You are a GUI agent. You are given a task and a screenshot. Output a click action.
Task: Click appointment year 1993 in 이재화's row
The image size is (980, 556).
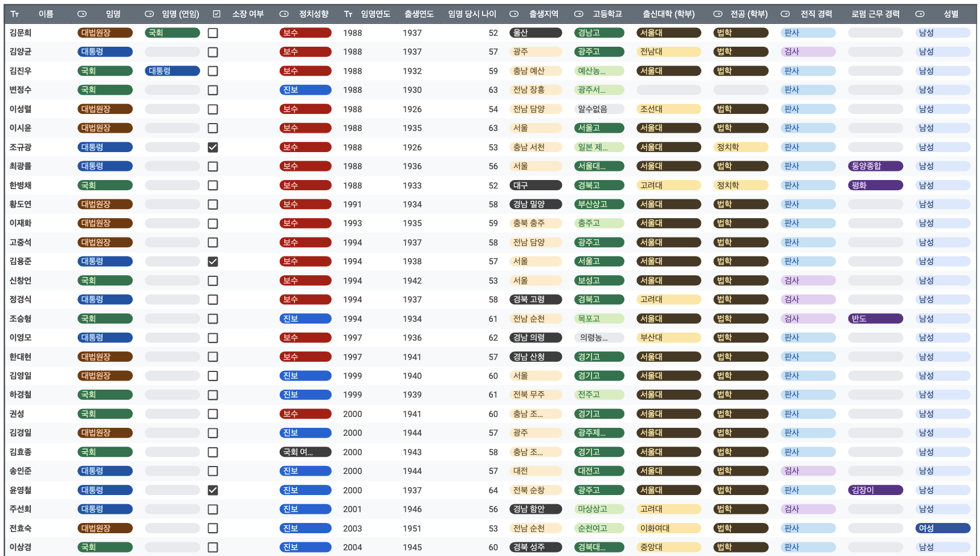coord(353,223)
